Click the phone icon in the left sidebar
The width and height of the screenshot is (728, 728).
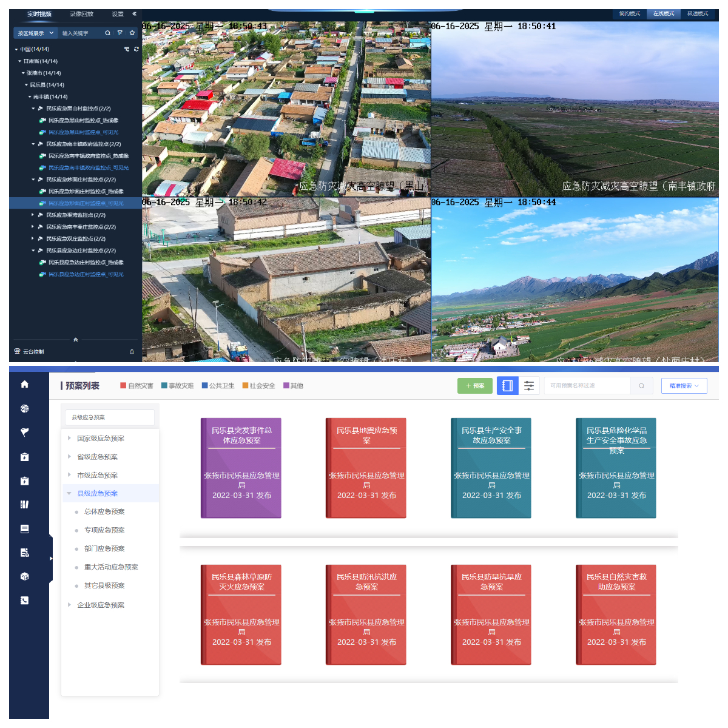(24, 601)
